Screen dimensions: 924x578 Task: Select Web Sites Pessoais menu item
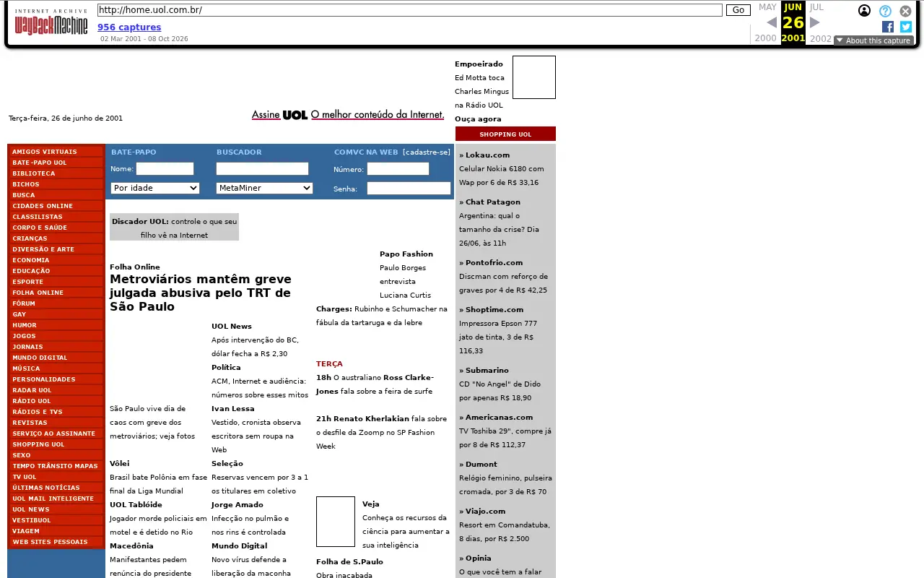pyautogui.click(x=56, y=542)
